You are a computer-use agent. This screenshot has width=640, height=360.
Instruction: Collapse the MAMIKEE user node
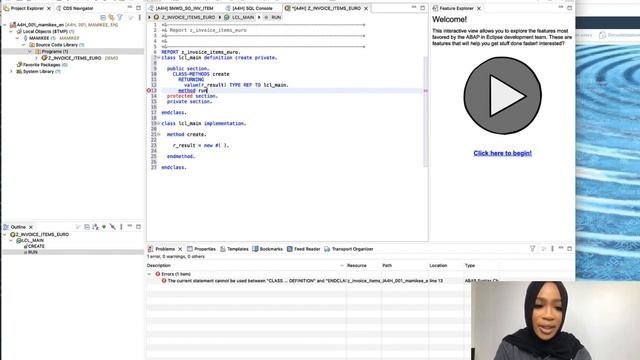click(x=18, y=38)
